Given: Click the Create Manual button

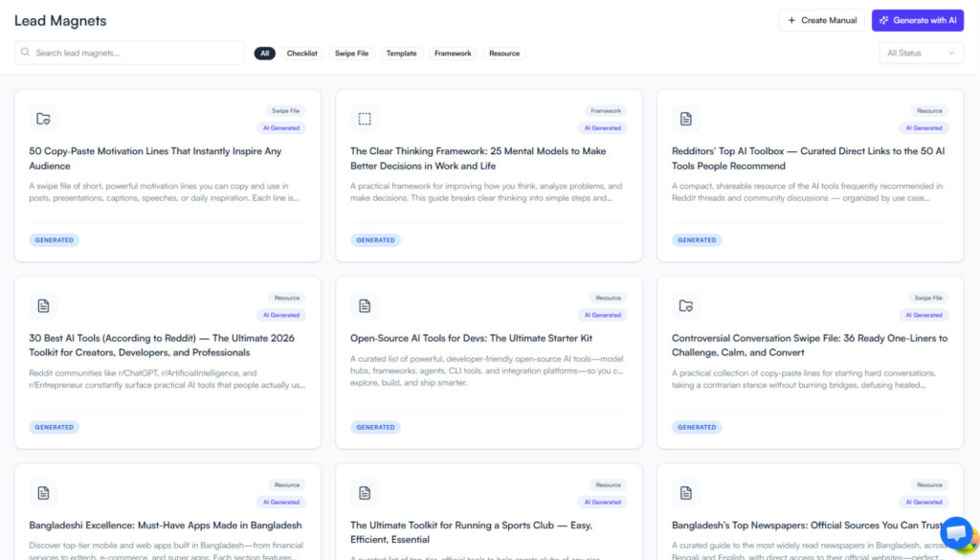Looking at the screenshot, I should tap(821, 20).
